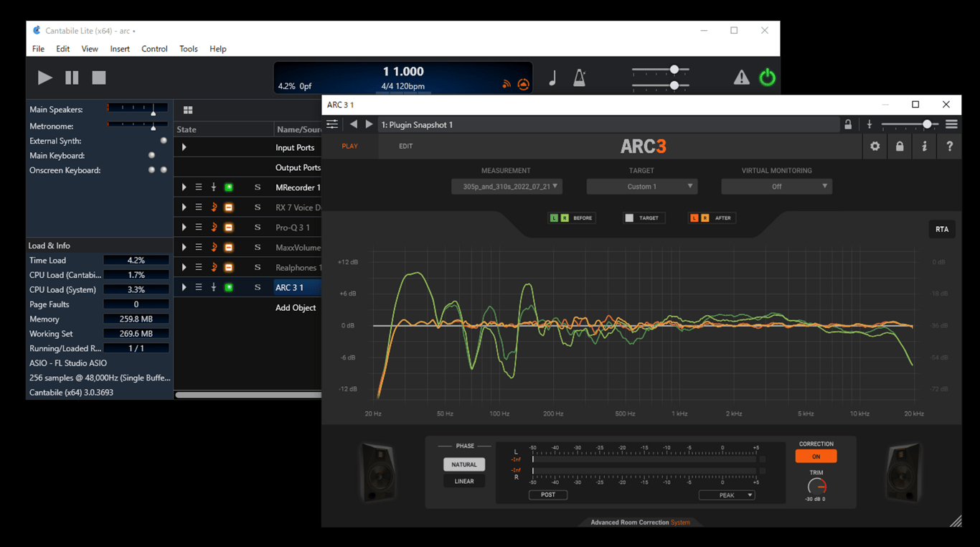Expand the ARC 3 1 row in Cantabile
The height and width of the screenshot is (547, 980).
click(184, 288)
